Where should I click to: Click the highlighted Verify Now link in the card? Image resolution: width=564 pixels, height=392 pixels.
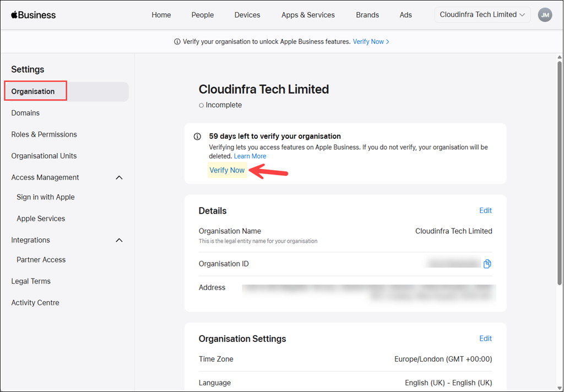tap(227, 170)
